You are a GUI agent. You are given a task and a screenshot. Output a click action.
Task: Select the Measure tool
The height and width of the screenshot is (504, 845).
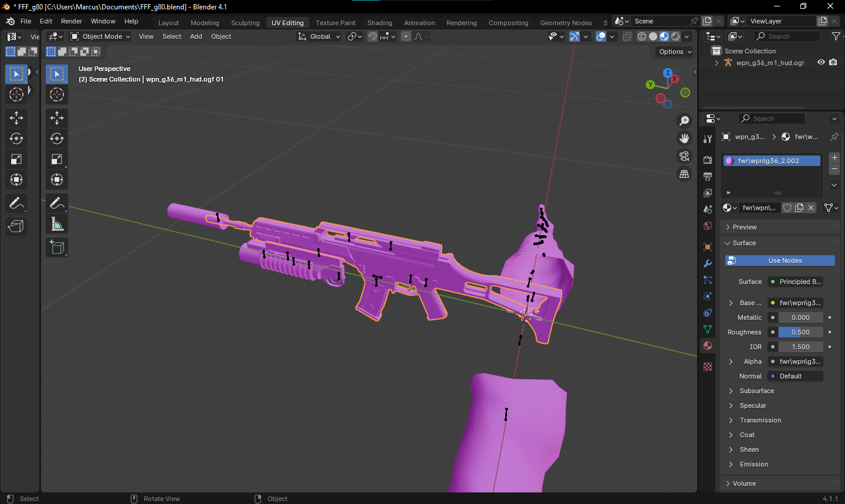[57, 224]
